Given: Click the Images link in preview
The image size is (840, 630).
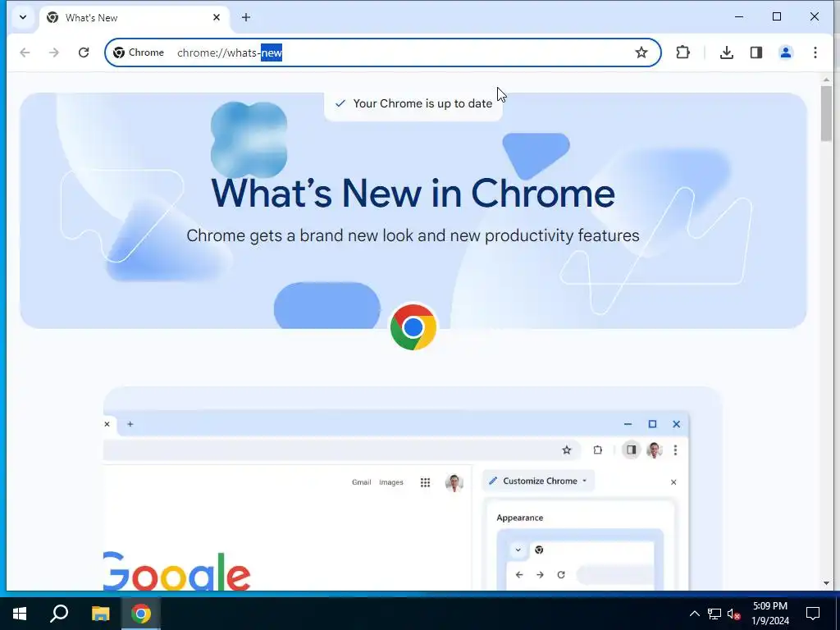Looking at the screenshot, I should pyautogui.click(x=391, y=482).
